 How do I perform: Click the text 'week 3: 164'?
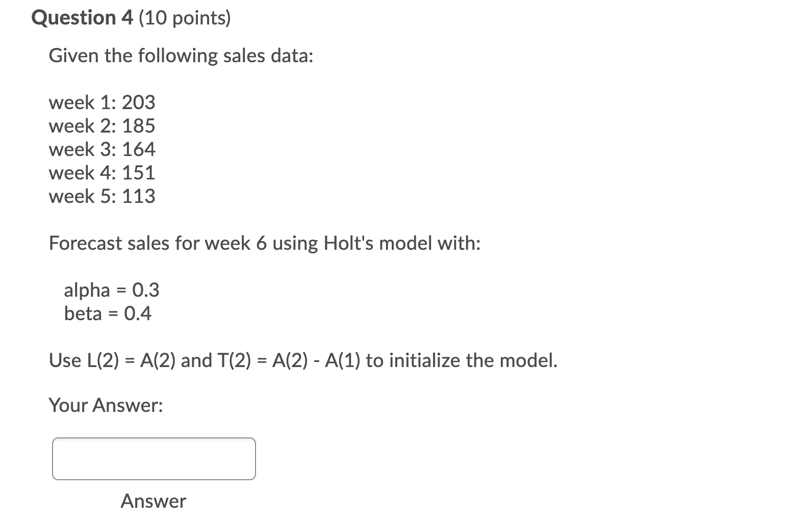(x=102, y=149)
